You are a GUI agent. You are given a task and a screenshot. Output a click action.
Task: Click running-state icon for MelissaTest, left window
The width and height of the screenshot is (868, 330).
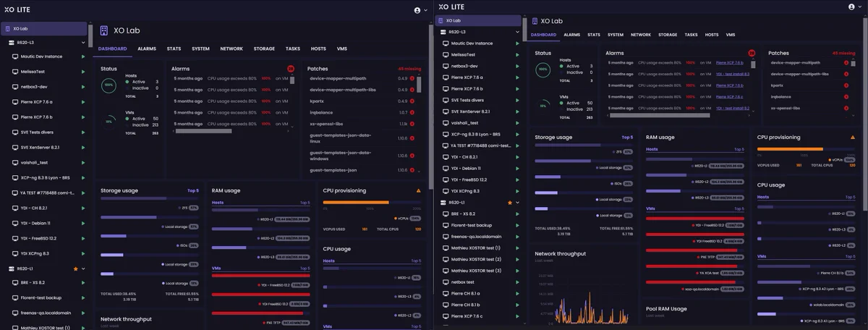point(84,72)
